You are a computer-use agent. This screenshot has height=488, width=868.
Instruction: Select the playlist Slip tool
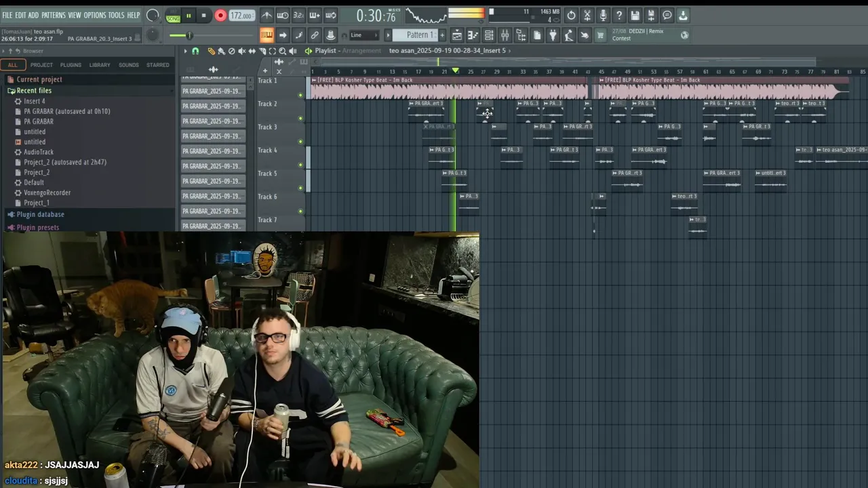[252, 51]
